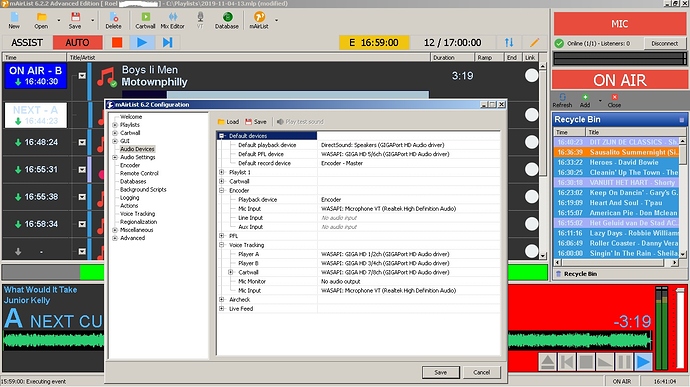The width and height of the screenshot is (690, 387).
Task: Expand the Aircheck device group
Action: 222,299
